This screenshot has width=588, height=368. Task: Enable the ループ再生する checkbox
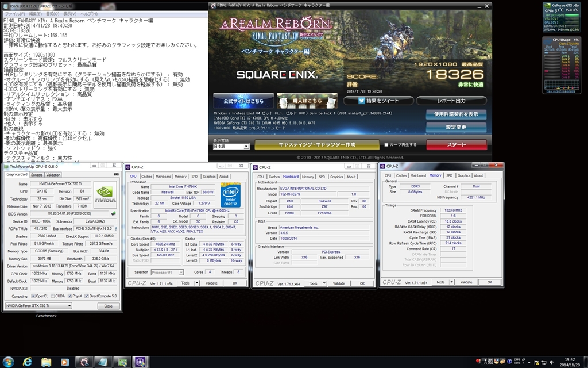[386, 144]
